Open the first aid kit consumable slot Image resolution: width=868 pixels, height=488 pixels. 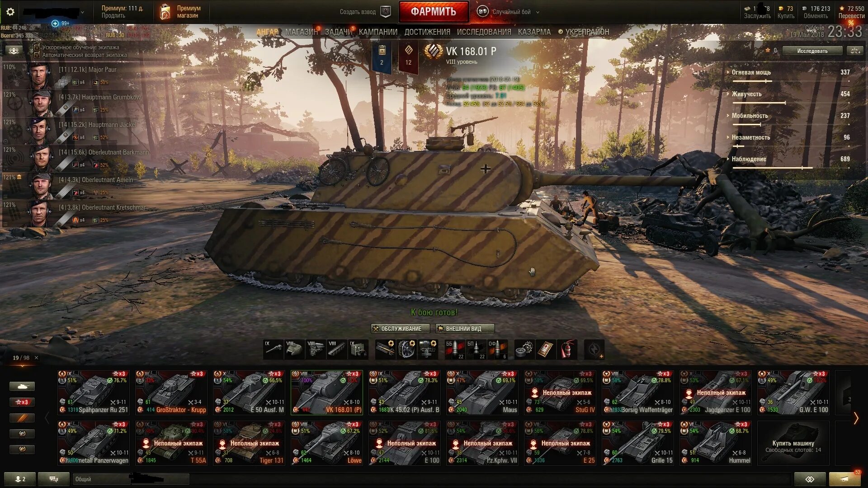(546, 349)
